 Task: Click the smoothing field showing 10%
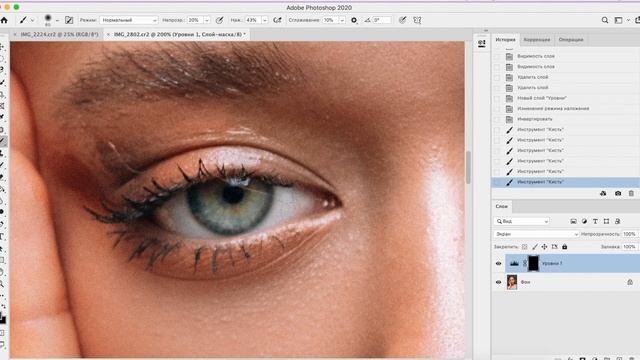pos(330,20)
